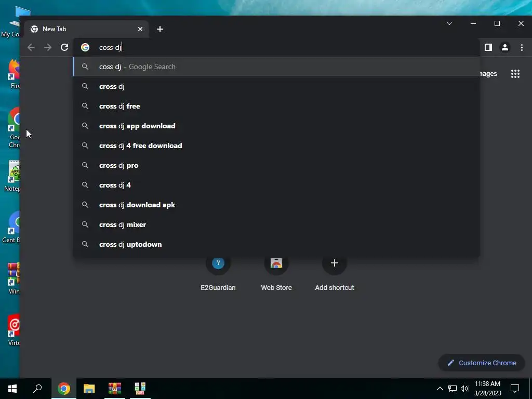Pick 'cross dj uptodown' suggestion

[x=276, y=244]
